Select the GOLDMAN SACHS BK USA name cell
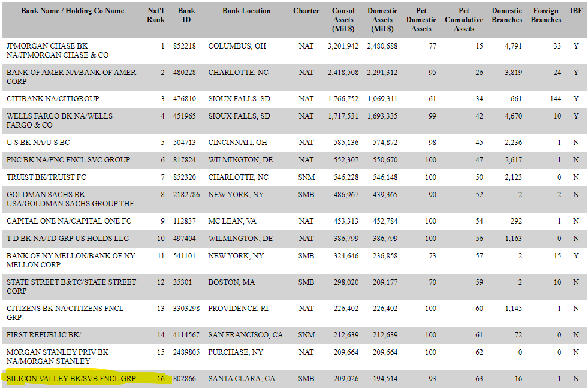This screenshot has height=389, width=588. click(70, 199)
